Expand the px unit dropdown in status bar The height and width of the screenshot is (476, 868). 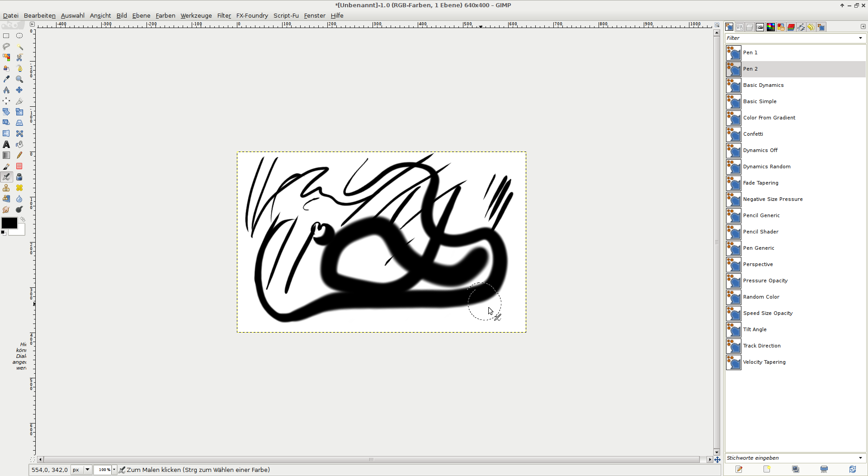87,470
